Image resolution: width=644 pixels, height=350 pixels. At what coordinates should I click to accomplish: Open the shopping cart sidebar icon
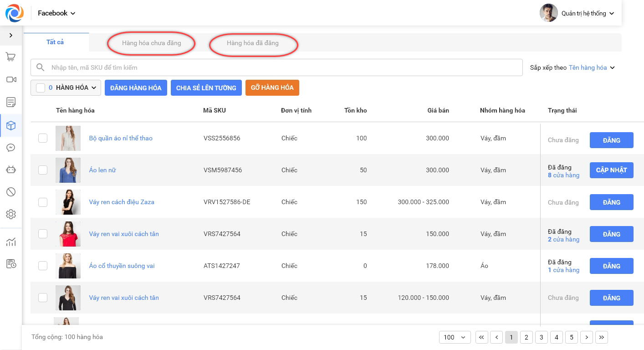tap(11, 57)
